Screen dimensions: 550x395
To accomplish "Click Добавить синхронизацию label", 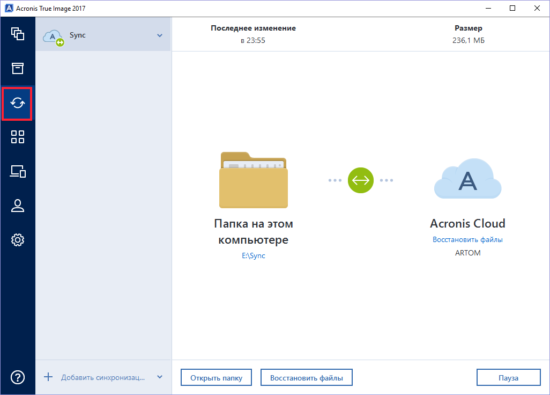I will click(x=103, y=377).
